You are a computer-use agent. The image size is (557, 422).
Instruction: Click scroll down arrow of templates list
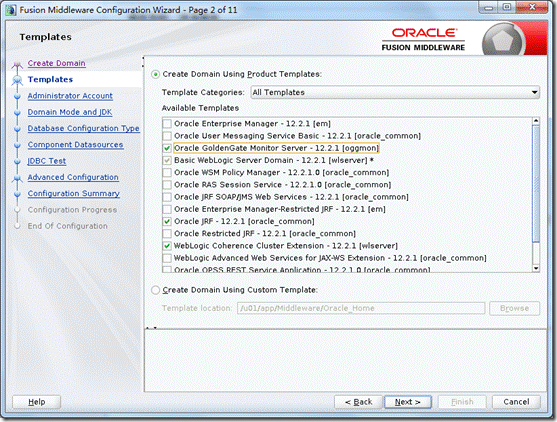point(536,268)
